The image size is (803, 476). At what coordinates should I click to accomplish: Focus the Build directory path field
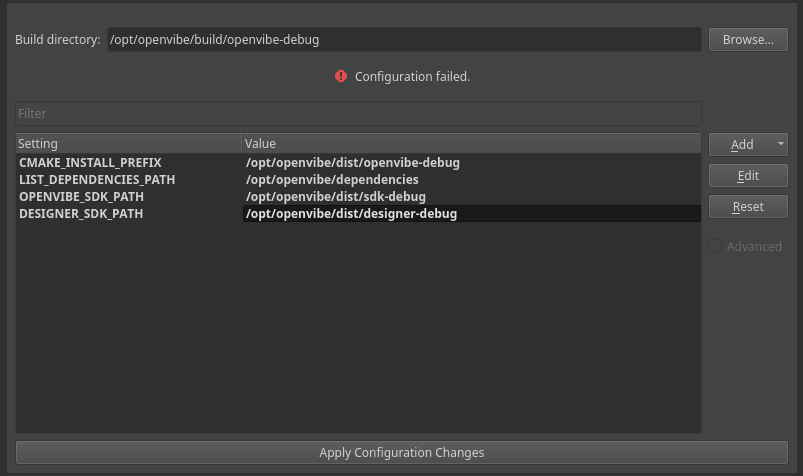[403, 40]
